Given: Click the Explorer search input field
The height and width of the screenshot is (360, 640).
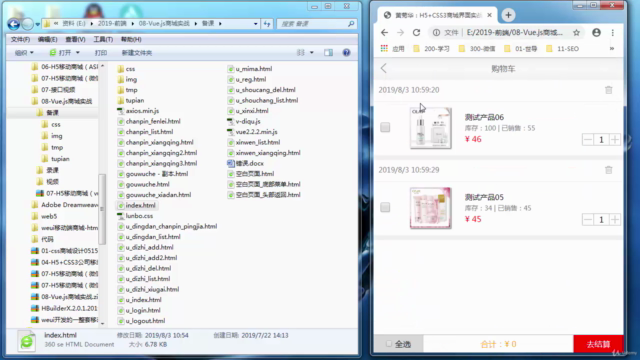Looking at the screenshot, I should [x=312, y=24].
